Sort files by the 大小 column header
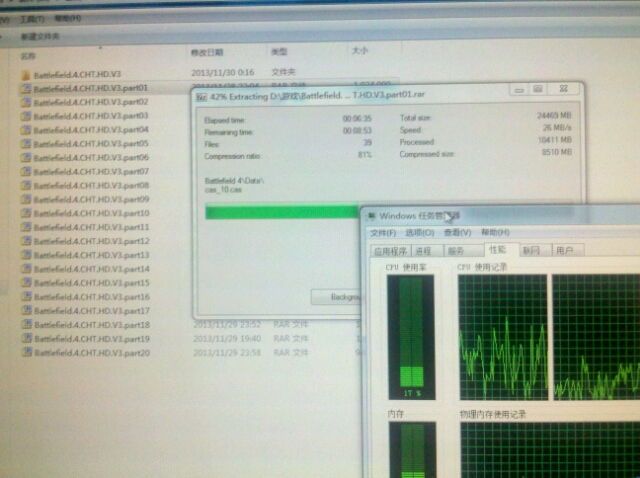640x478 pixels. pyautogui.click(x=360, y=51)
